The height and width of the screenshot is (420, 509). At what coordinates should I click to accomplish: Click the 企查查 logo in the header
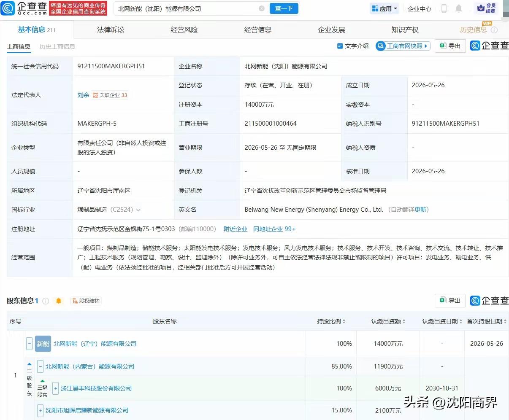24,8
